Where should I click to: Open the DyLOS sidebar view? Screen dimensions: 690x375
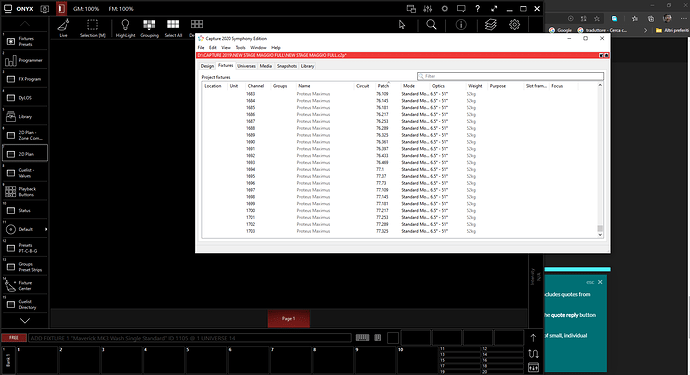pyautogui.click(x=25, y=98)
